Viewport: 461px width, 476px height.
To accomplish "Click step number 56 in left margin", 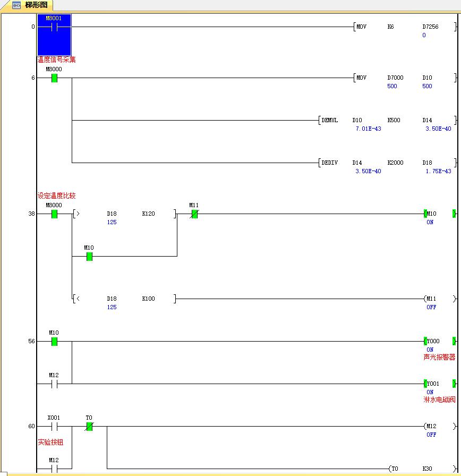I will 31,341.
